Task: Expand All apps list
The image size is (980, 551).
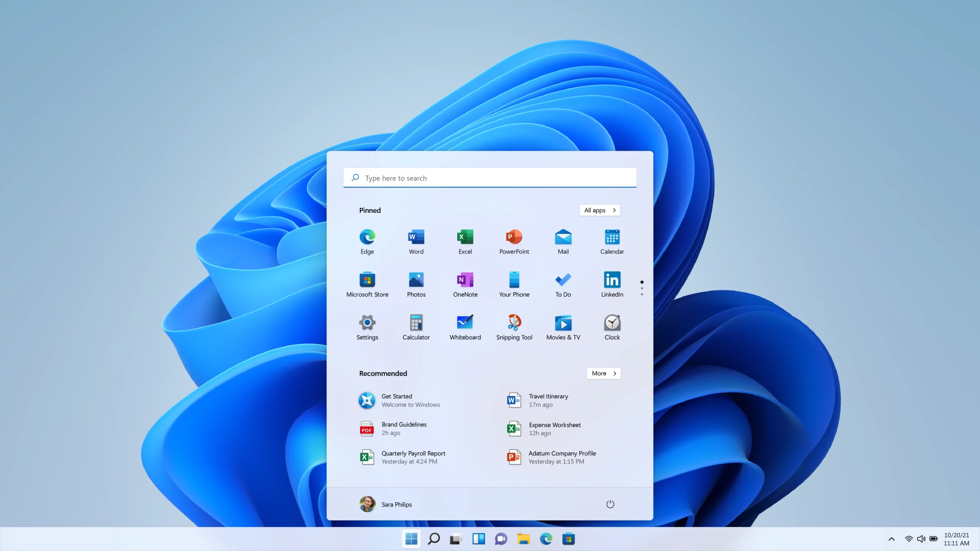Action: (599, 210)
